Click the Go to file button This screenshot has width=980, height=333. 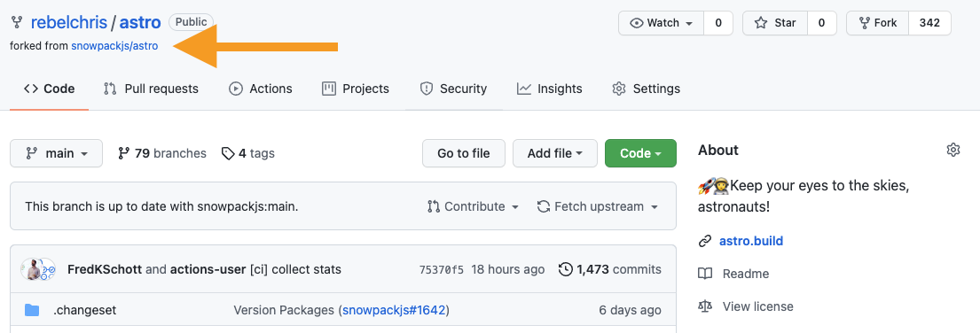pyautogui.click(x=464, y=153)
